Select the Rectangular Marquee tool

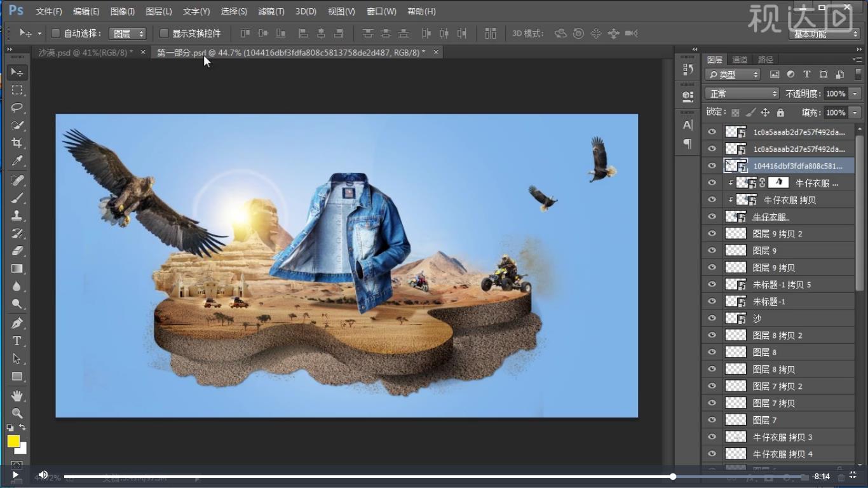point(17,90)
